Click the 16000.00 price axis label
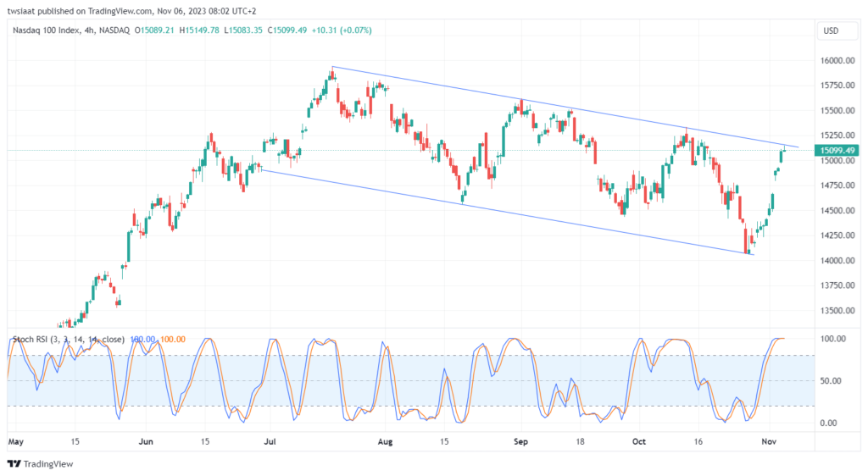The image size is (868, 476). click(837, 60)
